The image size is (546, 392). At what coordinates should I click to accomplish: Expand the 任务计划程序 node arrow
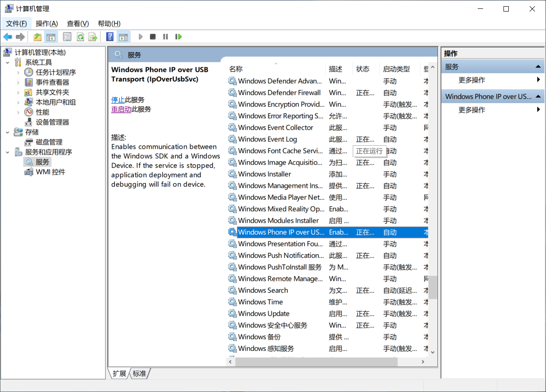(x=18, y=72)
